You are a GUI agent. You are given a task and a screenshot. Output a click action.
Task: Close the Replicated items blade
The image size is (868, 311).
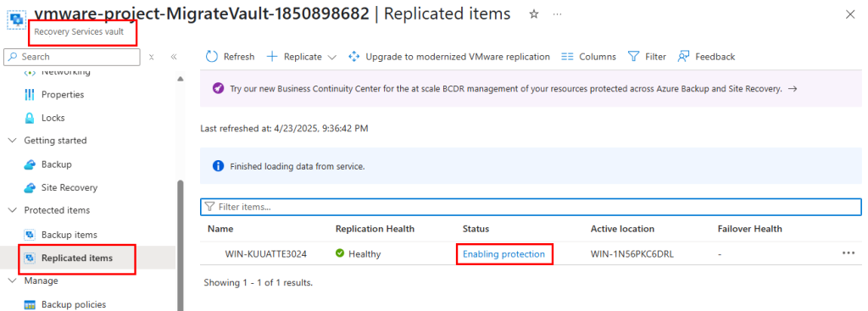[850, 14]
